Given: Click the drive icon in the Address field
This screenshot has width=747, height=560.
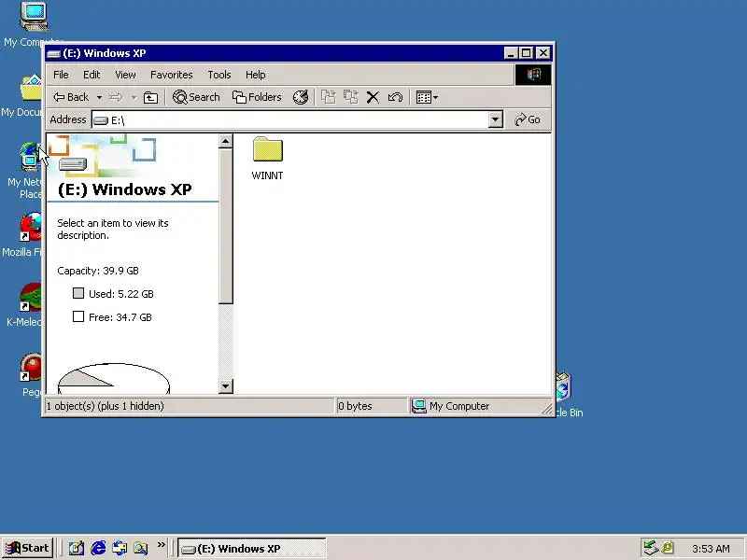Looking at the screenshot, I should pyautogui.click(x=101, y=120).
